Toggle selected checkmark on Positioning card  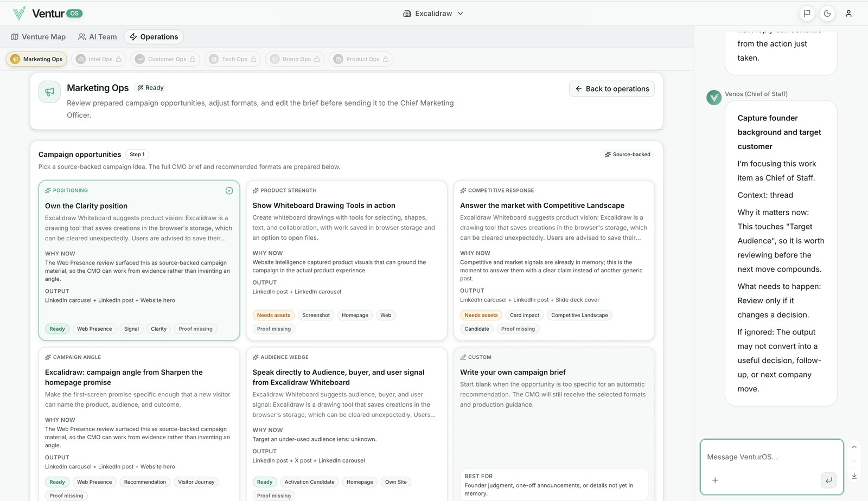point(229,191)
